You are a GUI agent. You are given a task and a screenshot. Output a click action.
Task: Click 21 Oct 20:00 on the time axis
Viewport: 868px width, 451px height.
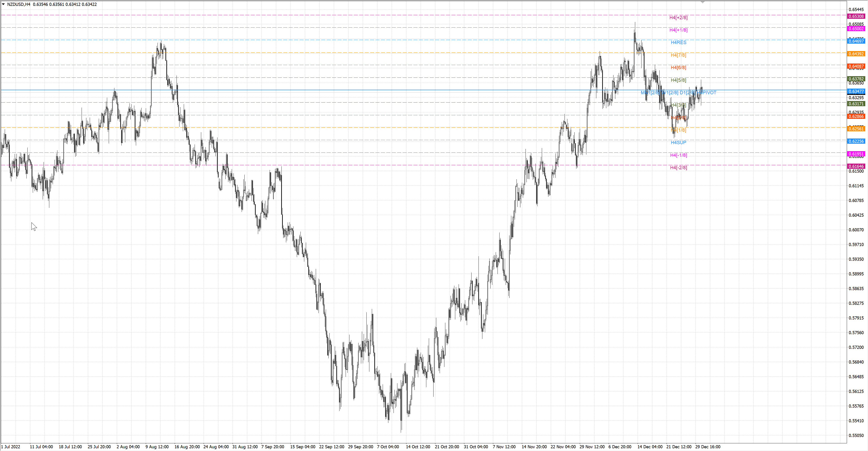point(447,447)
